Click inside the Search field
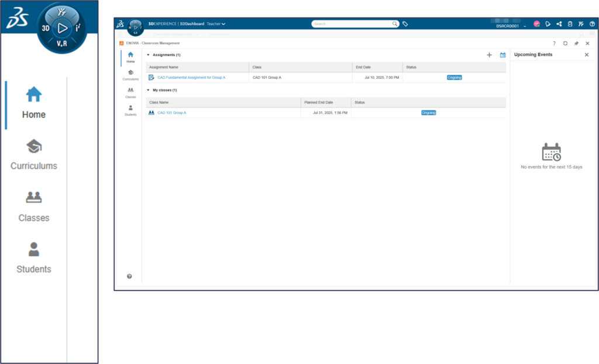 click(x=351, y=24)
